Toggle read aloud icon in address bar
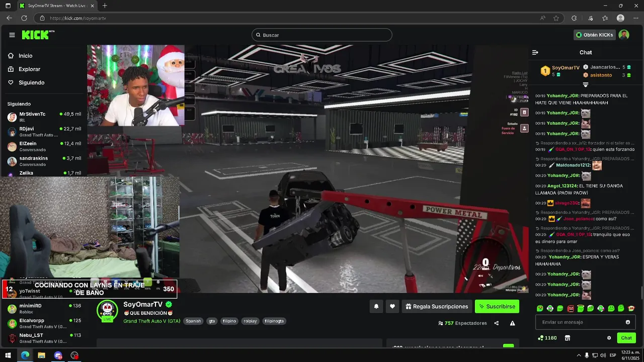 point(543,18)
